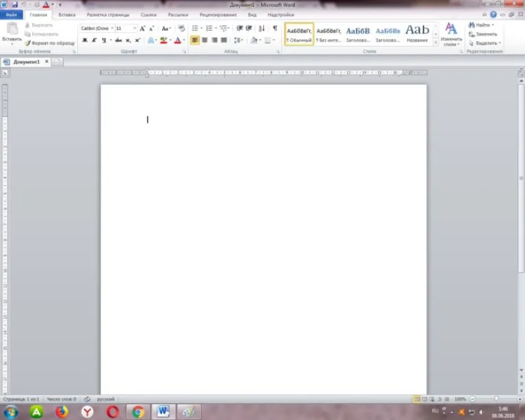The height and width of the screenshot is (420, 525).
Task: Open Text Effects icon
Action: click(x=151, y=40)
